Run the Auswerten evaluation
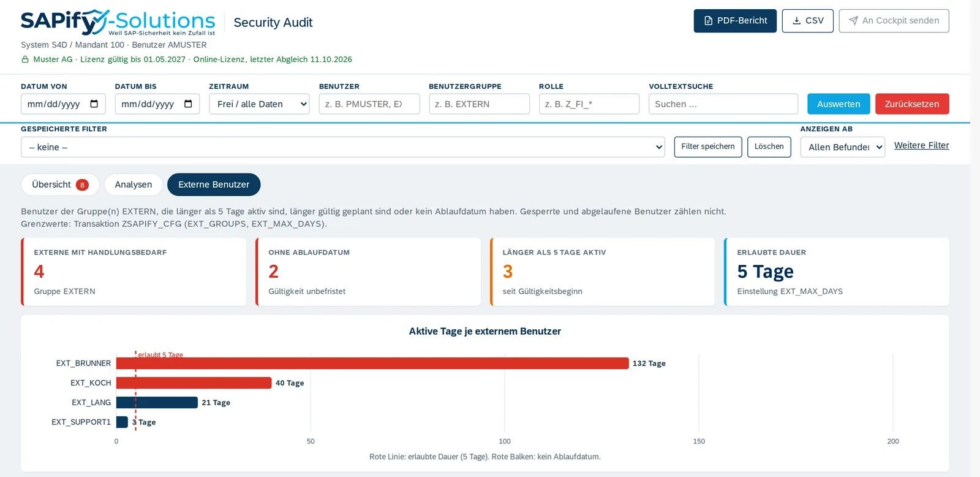 (839, 104)
